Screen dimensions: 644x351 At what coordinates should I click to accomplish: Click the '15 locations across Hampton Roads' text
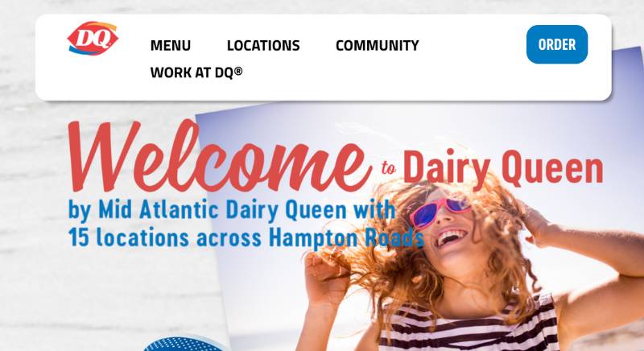pyautogui.click(x=246, y=237)
